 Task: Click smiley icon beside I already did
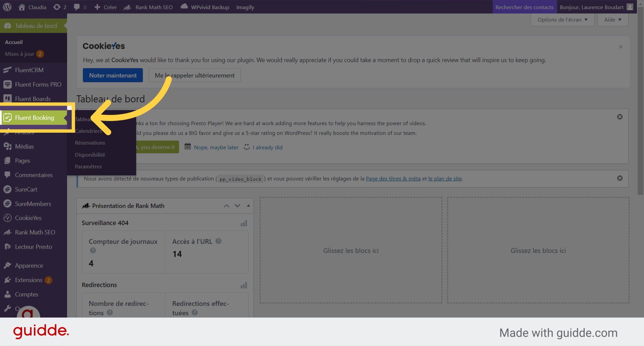[x=247, y=147]
